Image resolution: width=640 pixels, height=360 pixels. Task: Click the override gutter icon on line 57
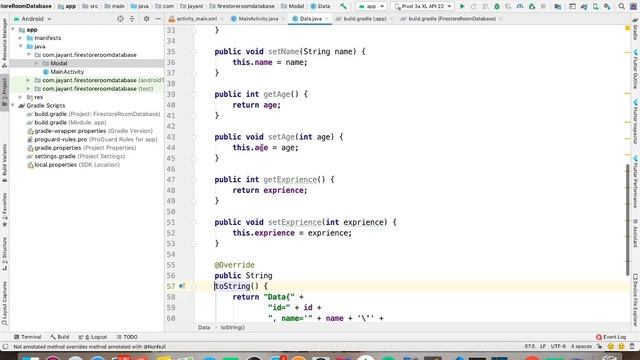tap(182, 286)
